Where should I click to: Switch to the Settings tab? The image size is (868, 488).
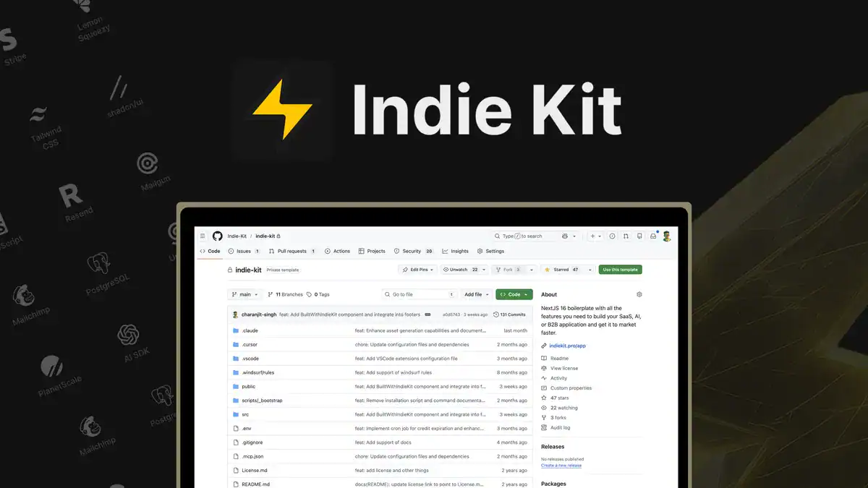tap(490, 251)
